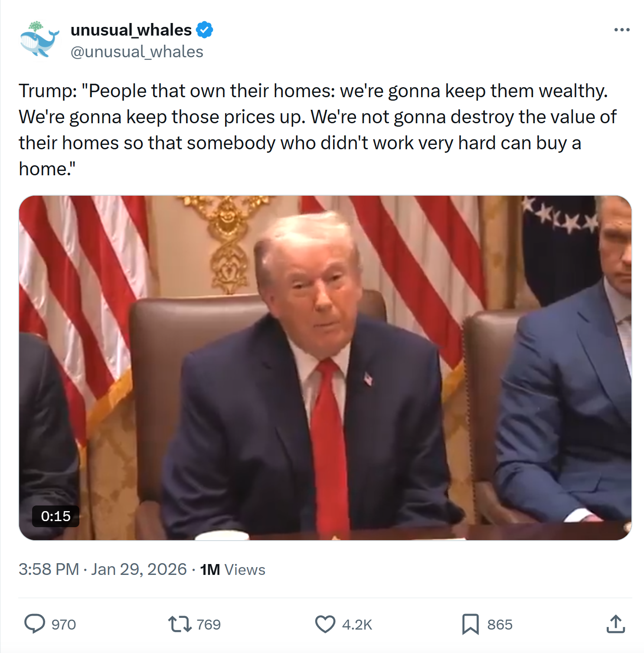Like the post with heart icon

tap(325, 624)
